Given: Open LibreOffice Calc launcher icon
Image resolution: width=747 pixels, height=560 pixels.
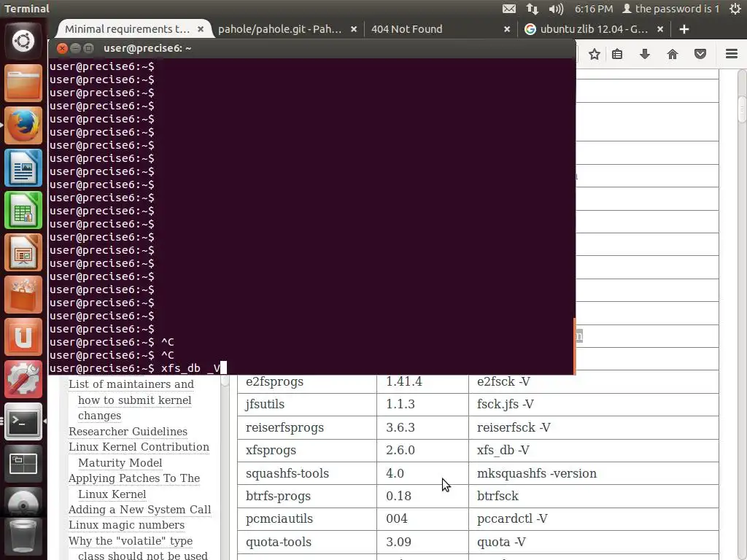Looking at the screenshot, I should coord(23,210).
